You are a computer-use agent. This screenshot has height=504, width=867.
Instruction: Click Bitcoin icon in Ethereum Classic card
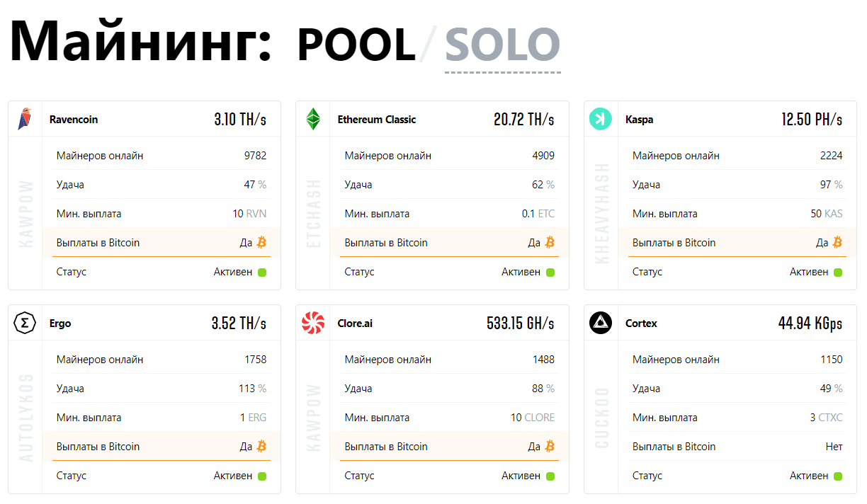tap(550, 242)
